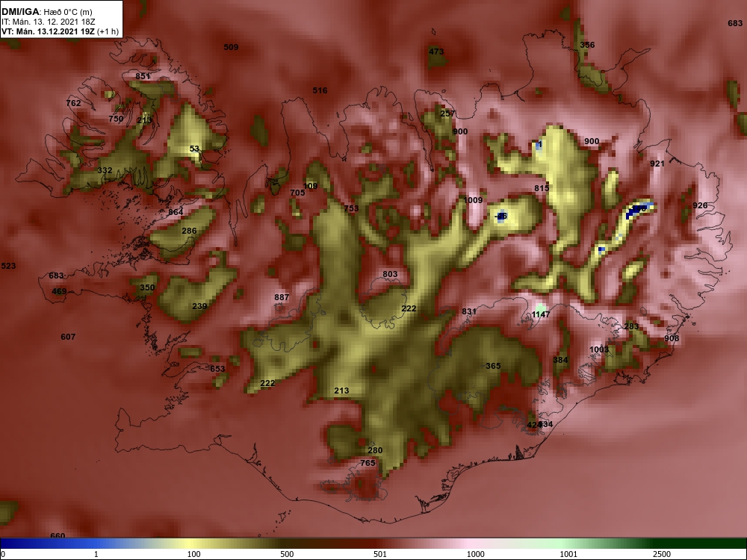Click the color scale label 500
747x560 pixels.
tap(287, 554)
